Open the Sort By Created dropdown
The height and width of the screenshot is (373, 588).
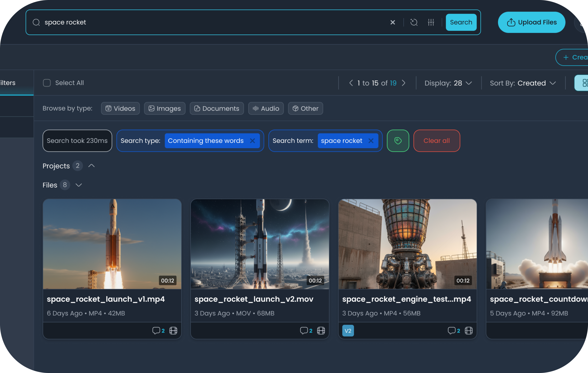(523, 83)
